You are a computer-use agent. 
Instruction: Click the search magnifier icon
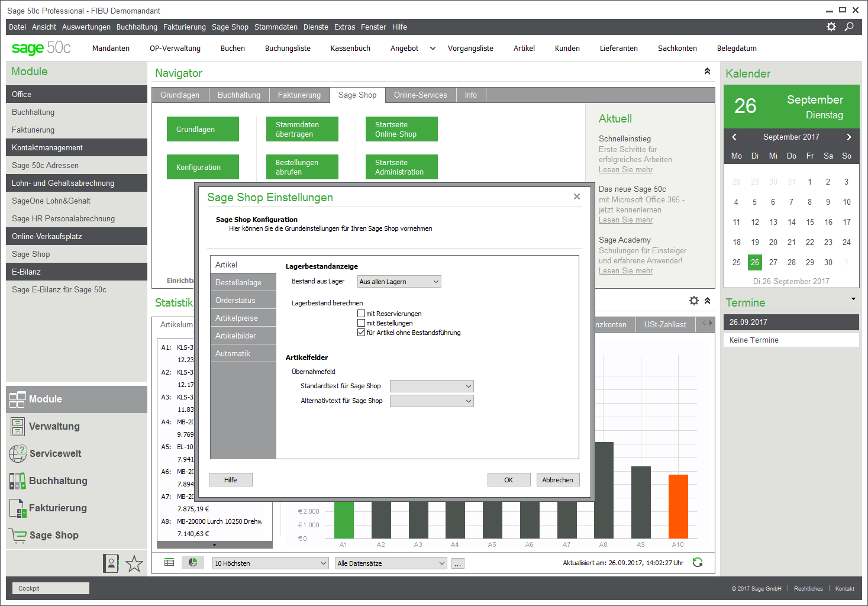tap(849, 27)
